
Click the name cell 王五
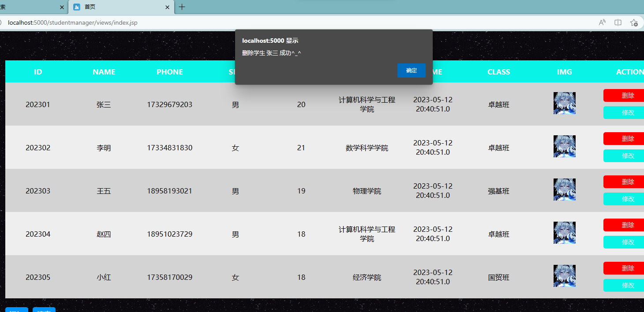tap(104, 191)
